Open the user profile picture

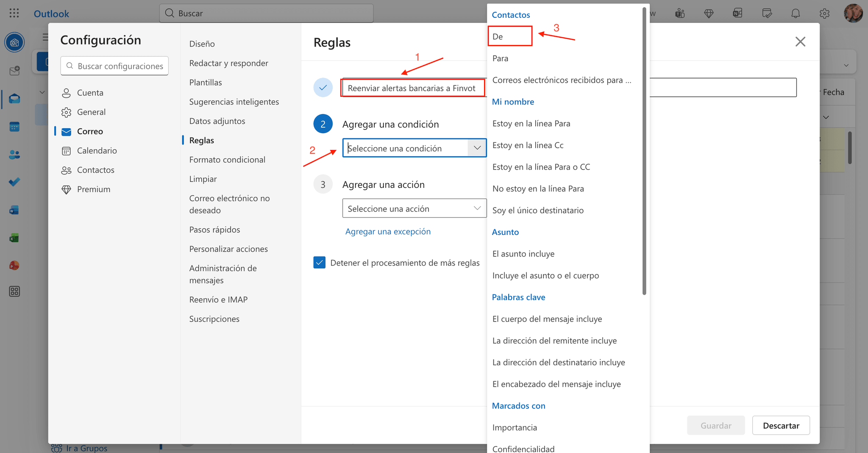pos(853,13)
